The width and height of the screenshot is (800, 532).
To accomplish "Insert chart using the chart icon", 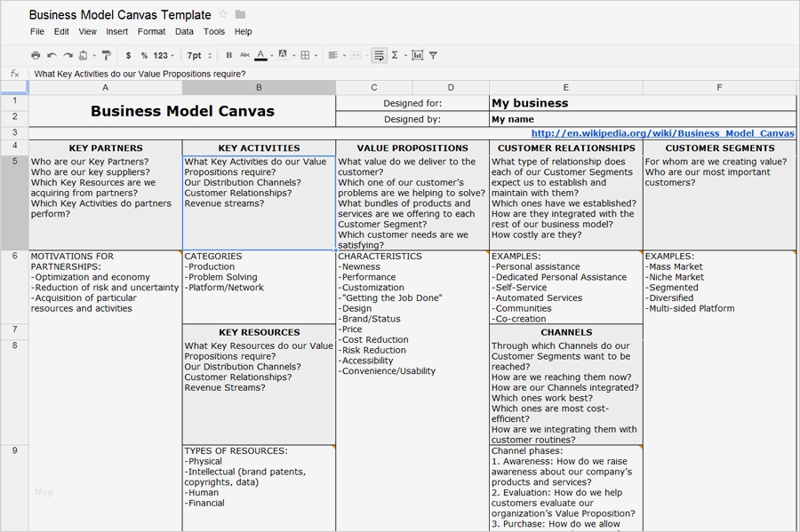I will [x=418, y=56].
